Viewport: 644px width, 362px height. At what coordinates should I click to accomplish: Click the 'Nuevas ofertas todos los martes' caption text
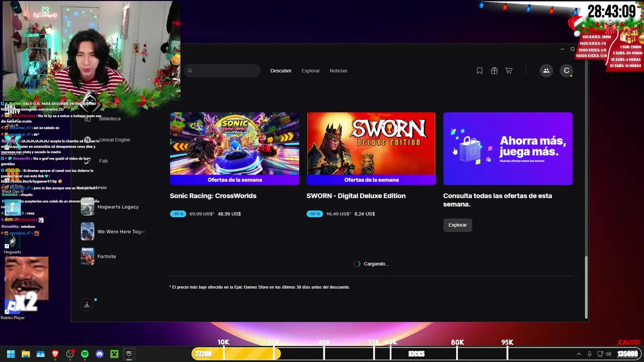click(522, 161)
